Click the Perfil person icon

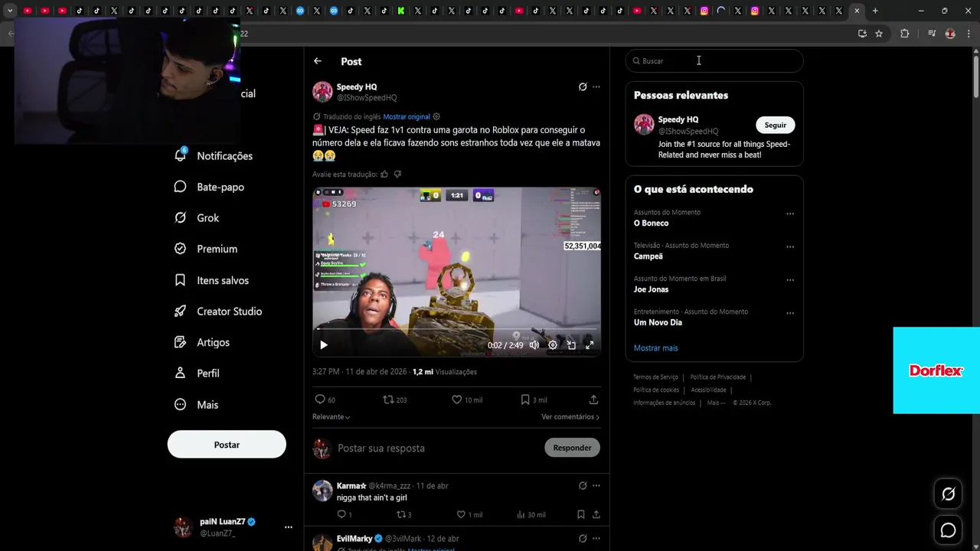(180, 373)
